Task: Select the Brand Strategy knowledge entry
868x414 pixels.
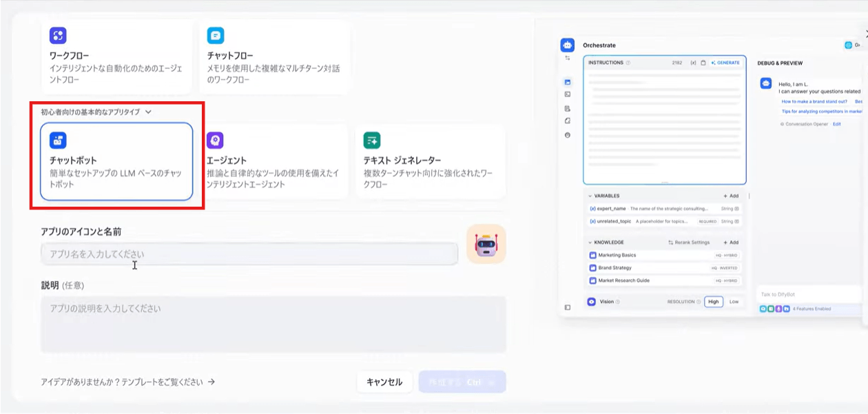Action: [665, 268]
